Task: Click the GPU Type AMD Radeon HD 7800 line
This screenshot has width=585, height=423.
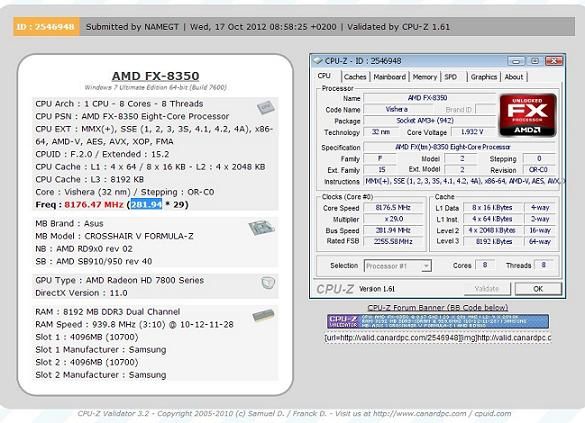Action: pyautogui.click(x=119, y=280)
